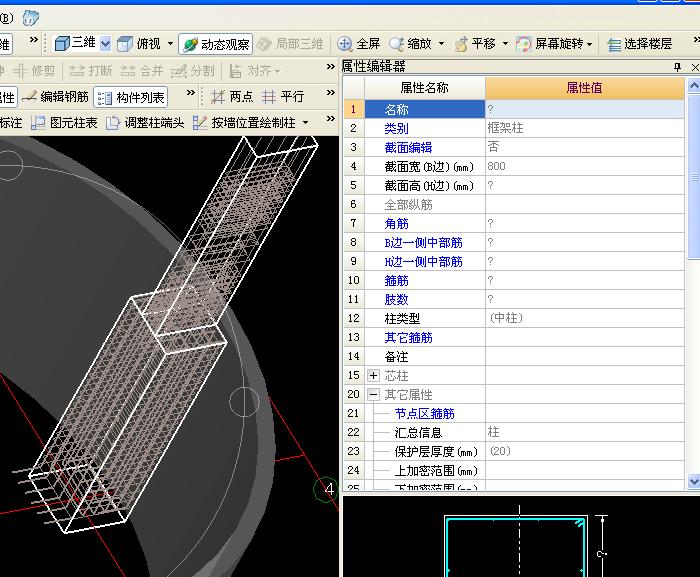Image resolution: width=700 pixels, height=577 pixels.
Task: Click the 局部三维 local 3D button
Action: [x=291, y=44]
